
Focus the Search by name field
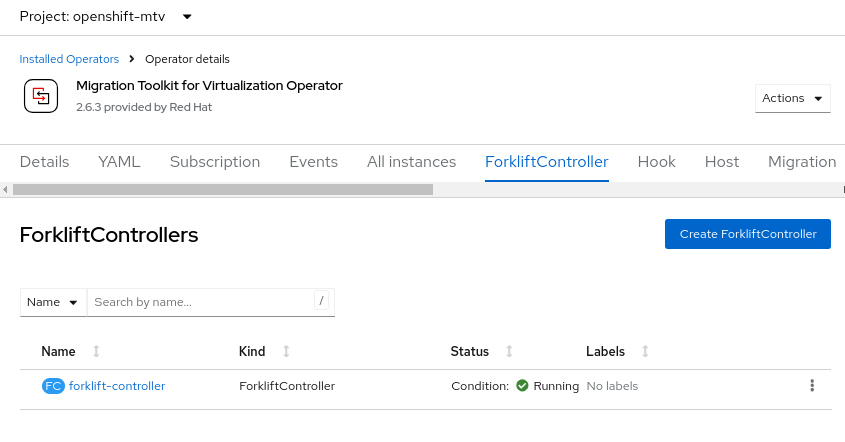[x=200, y=302]
